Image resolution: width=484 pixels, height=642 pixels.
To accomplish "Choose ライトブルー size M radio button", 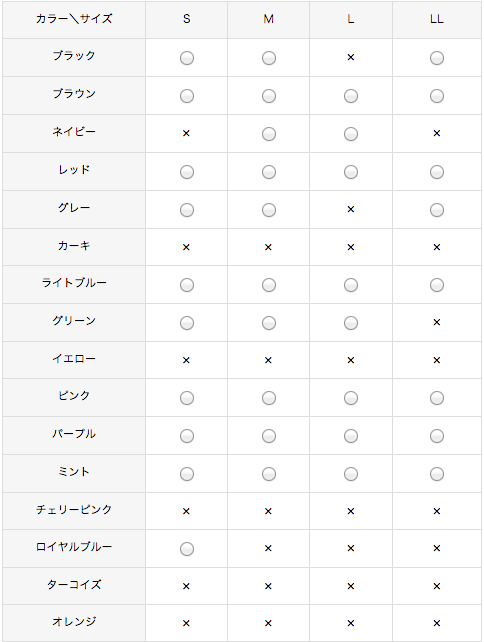I will tap(269, 285).
